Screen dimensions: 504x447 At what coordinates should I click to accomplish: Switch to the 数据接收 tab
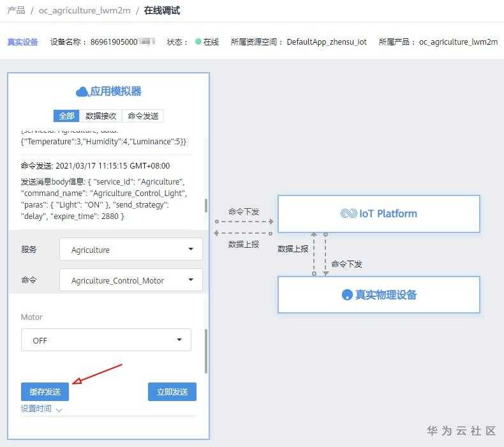tap(101, 116)
